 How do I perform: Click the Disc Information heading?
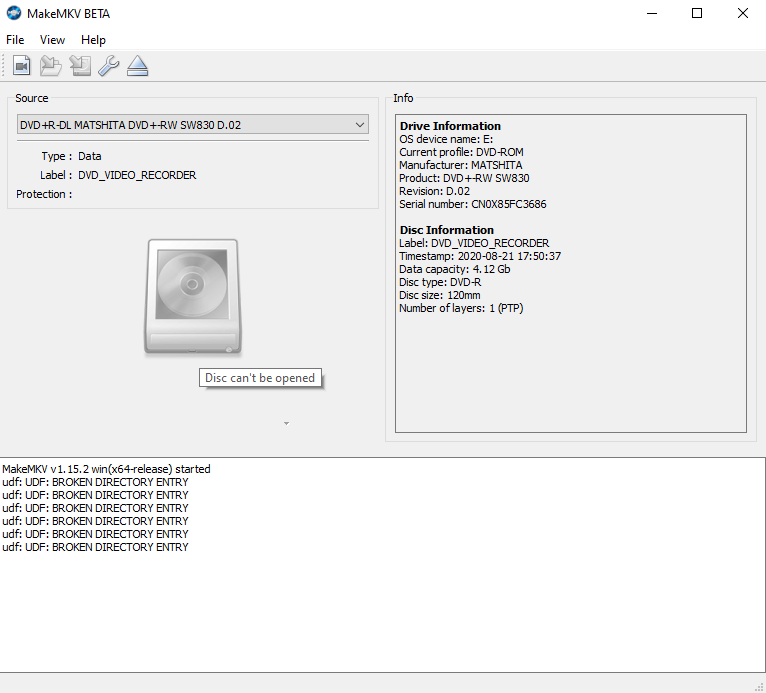click(x=447, y=230)
